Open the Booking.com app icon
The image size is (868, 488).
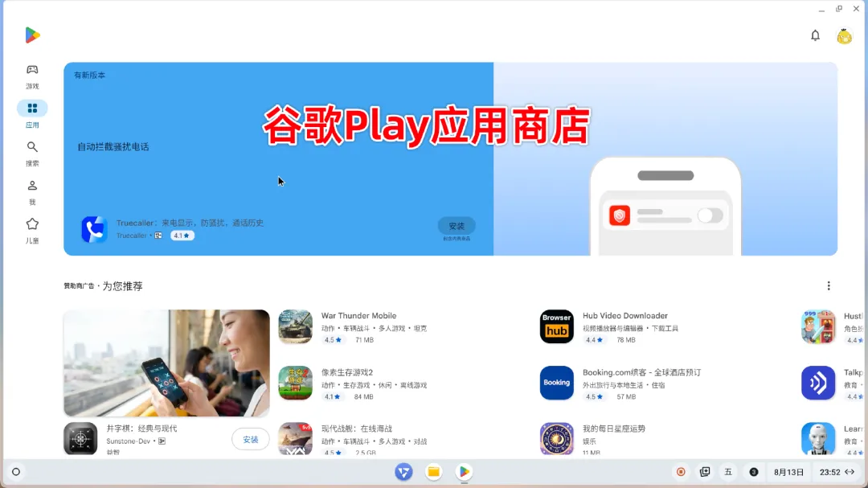(x=556, y=383)
